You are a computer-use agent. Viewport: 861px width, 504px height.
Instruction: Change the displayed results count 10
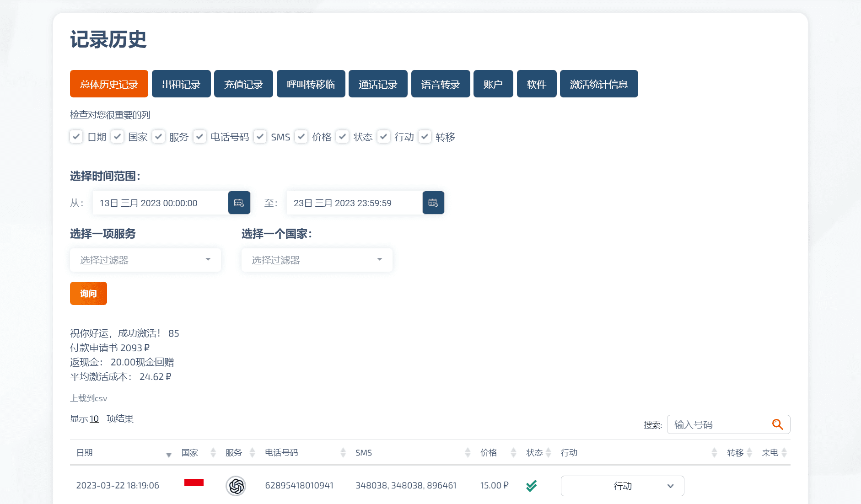94,419
